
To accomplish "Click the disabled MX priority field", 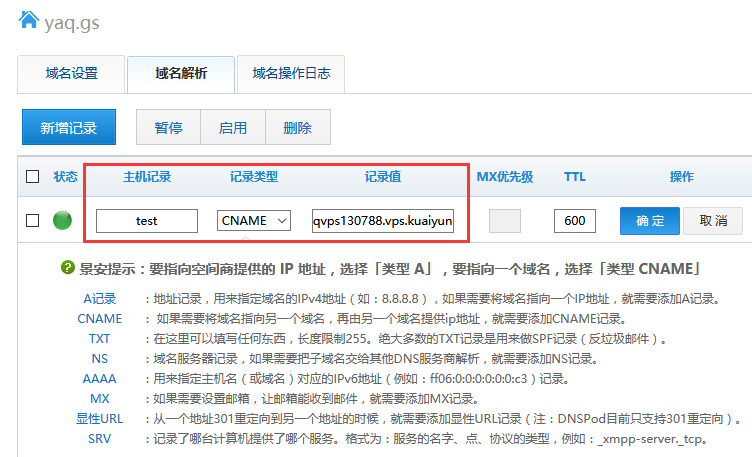I will click(x=504, y=221).
